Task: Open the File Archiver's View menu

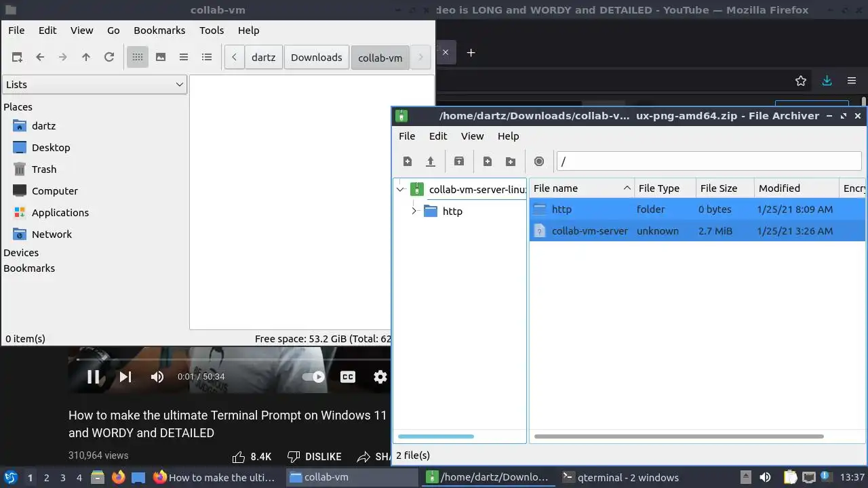Action: (x=472, y=136)
